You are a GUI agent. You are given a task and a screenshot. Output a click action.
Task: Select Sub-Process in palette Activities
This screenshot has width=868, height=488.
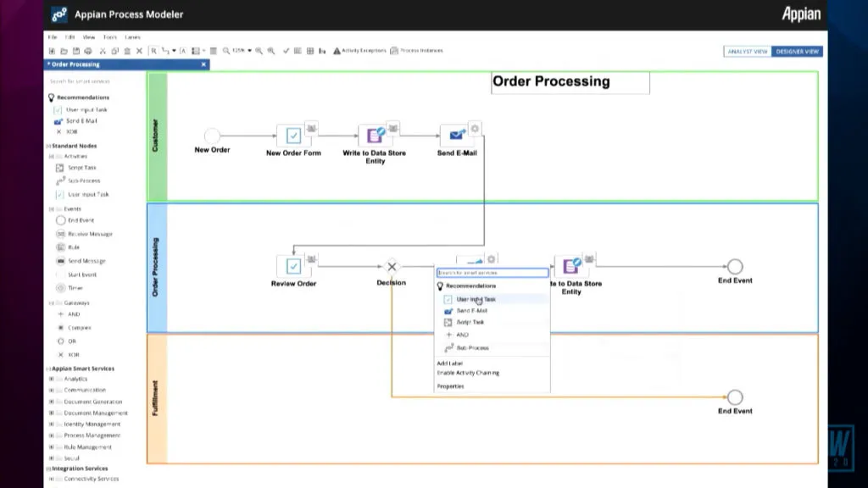point(78,181)
